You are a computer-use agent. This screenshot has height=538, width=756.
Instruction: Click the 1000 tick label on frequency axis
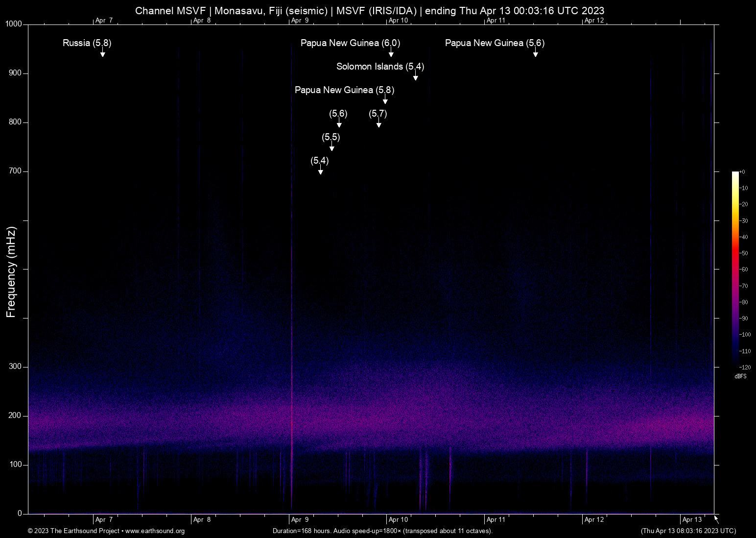pos(14,24)
